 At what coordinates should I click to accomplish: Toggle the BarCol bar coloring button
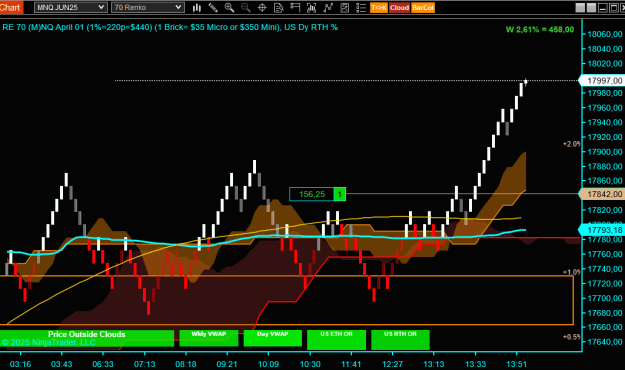coord(423,8)
